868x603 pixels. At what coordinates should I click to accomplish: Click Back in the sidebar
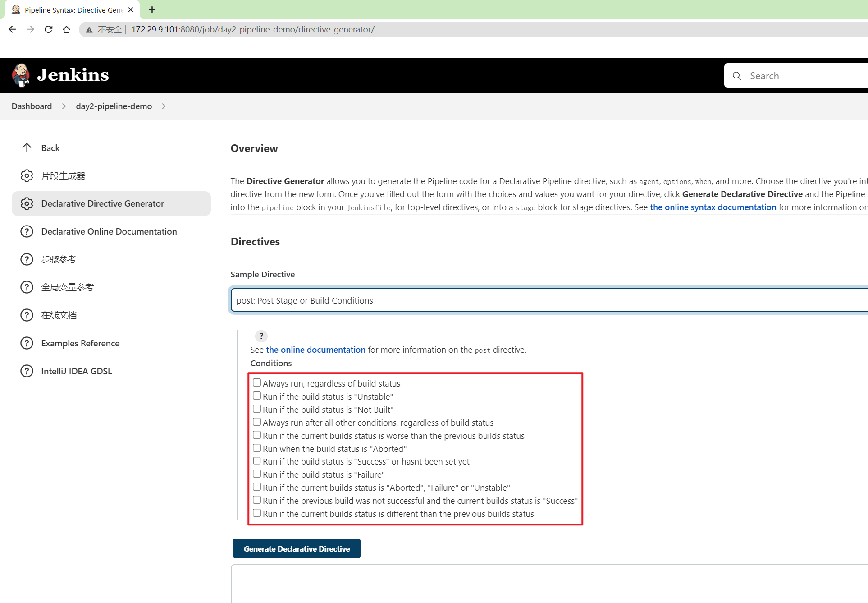pyautogui.click(x=111, y=148)
